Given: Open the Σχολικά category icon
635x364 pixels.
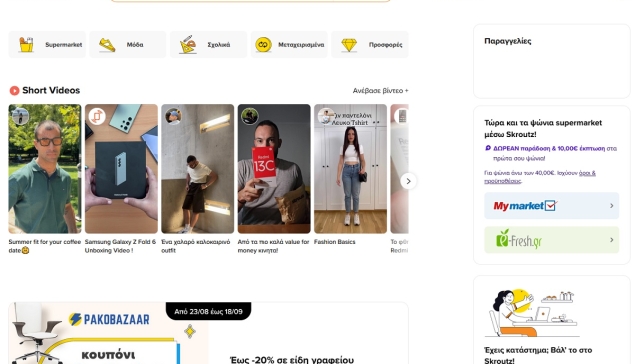Looking at the screenshot, I should [x=188, y=45].
